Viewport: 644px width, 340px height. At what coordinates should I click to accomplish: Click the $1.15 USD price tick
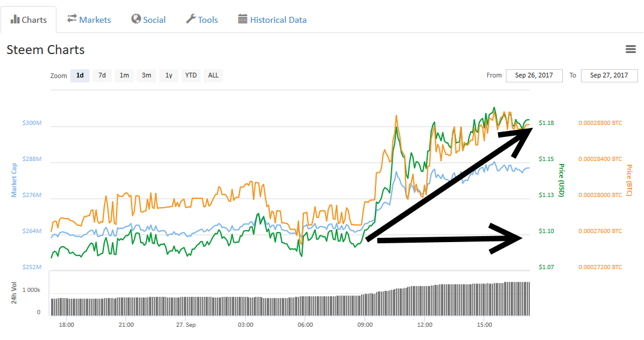[x=546, y=159]
